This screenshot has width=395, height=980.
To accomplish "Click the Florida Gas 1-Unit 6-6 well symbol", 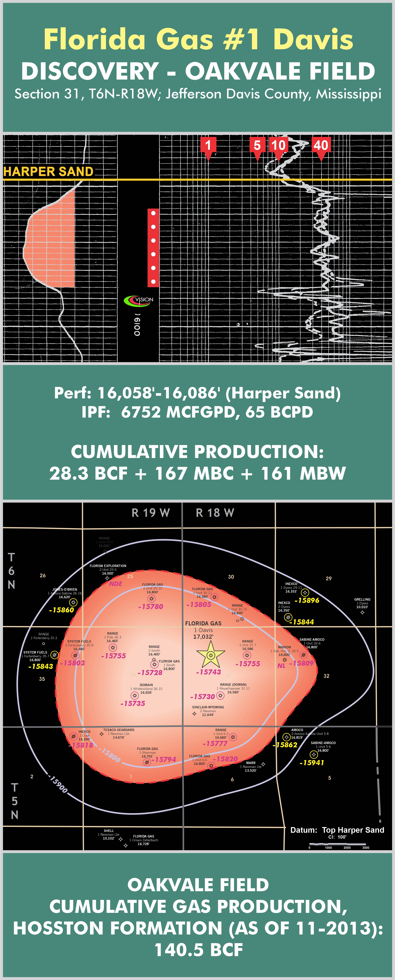I will click(211, 765).
